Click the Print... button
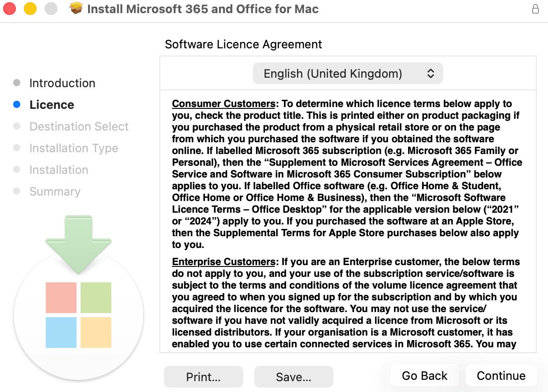 (203, 377)
